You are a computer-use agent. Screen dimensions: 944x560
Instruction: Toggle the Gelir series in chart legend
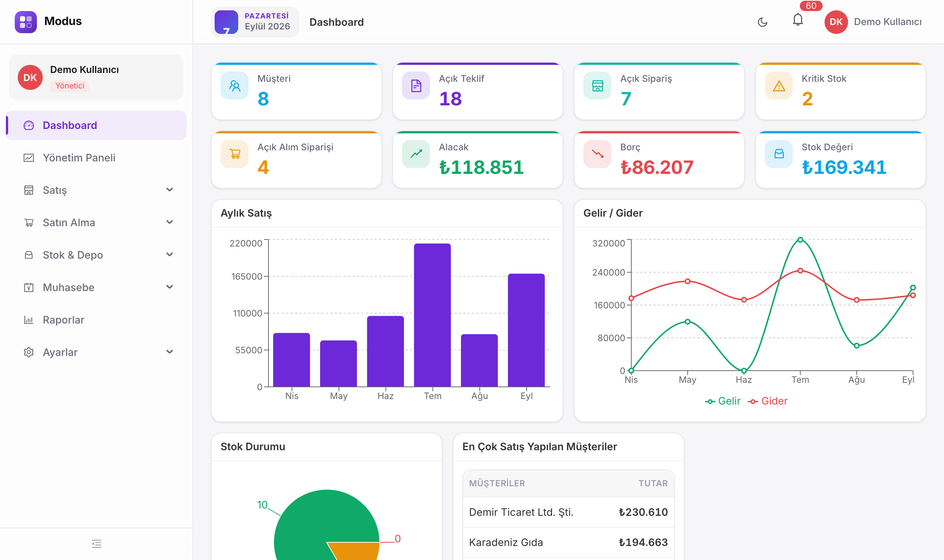click(722, 401)
